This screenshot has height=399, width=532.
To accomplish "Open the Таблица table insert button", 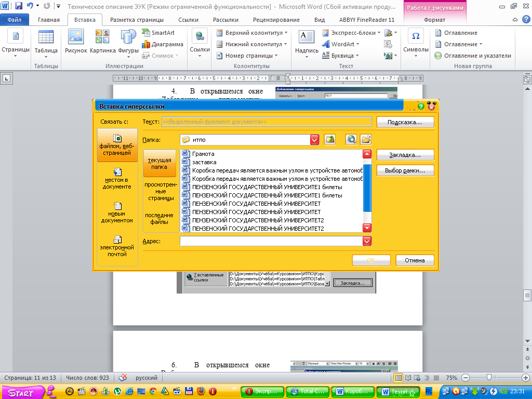I will coord(46,44).
